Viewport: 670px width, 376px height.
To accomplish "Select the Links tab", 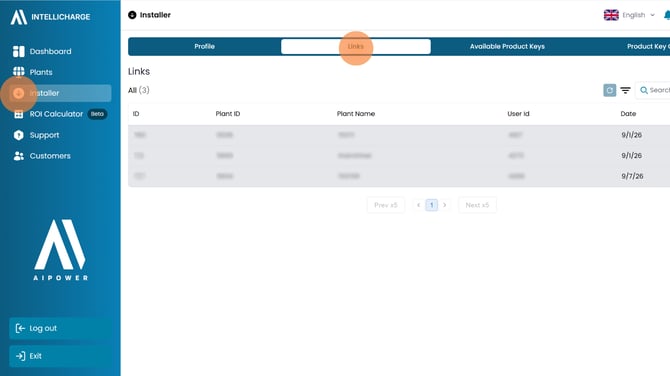I will (356, 47).
